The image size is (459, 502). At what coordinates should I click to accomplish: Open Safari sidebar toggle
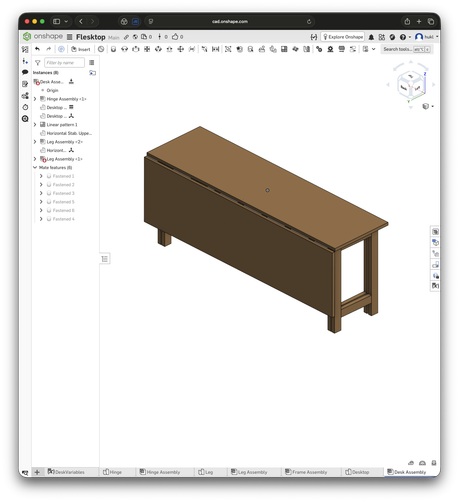point(57,22)
